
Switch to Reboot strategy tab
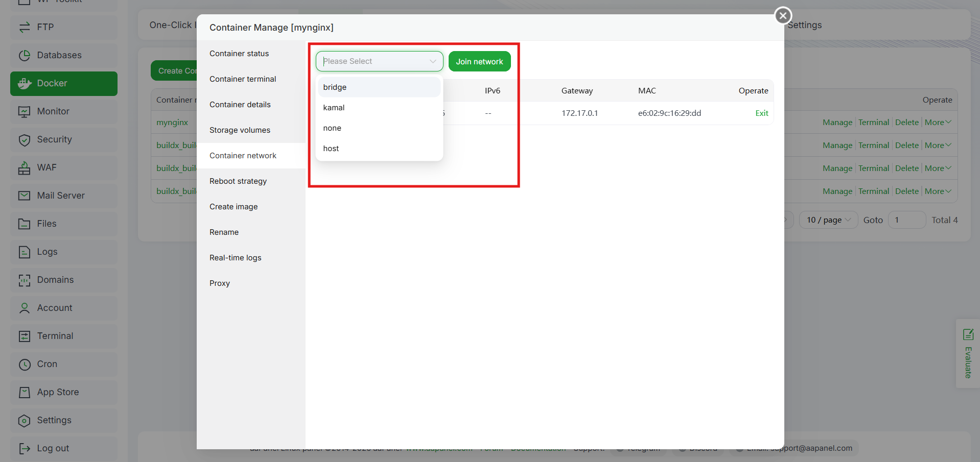pos(251,181)
